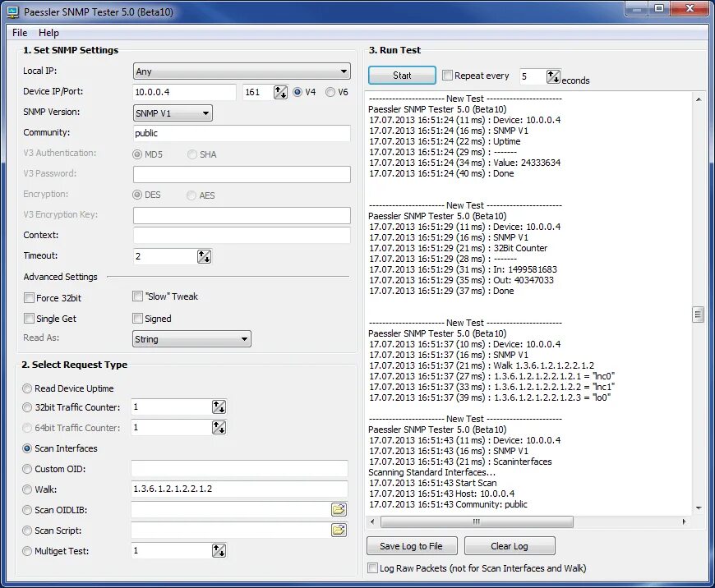Click the Paessler app icon in title bar
Image resolution: width=715 pixels, height=588 pixels.
click(13, 12)
